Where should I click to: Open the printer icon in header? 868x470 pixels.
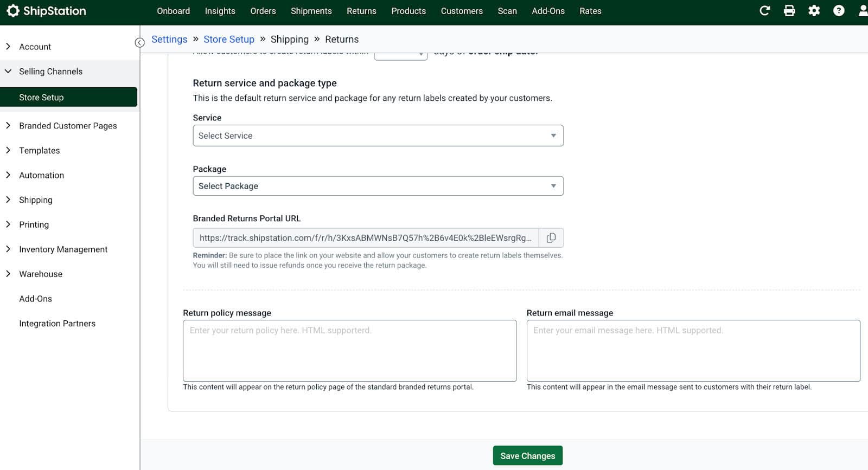coord(789,11)
